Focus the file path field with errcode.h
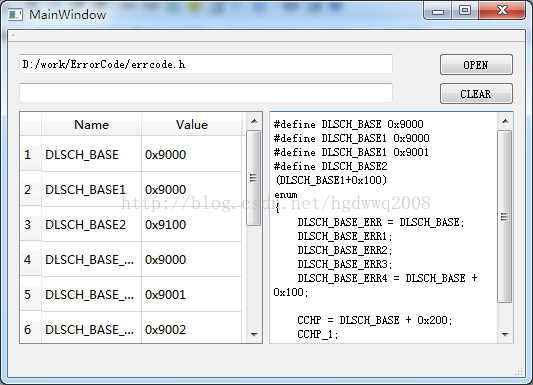533x385 pixels. click(206, 64)
